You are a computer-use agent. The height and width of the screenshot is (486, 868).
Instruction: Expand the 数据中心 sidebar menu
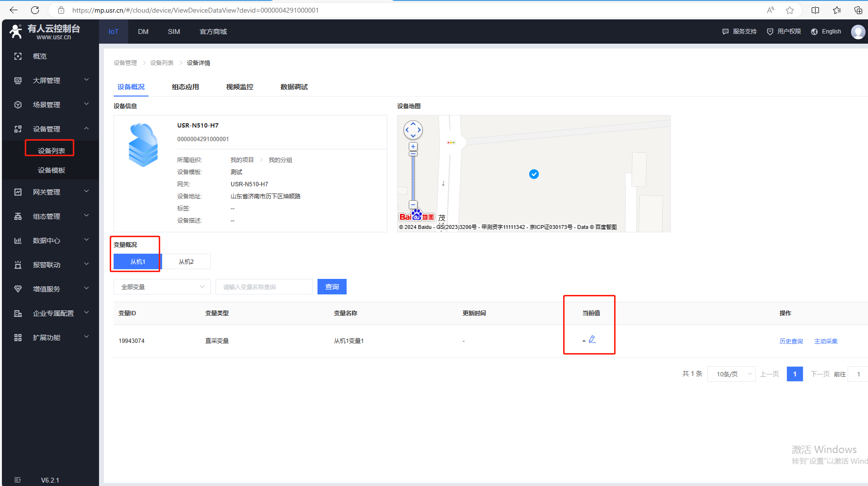pyautogui.click(x=51, y=241)
